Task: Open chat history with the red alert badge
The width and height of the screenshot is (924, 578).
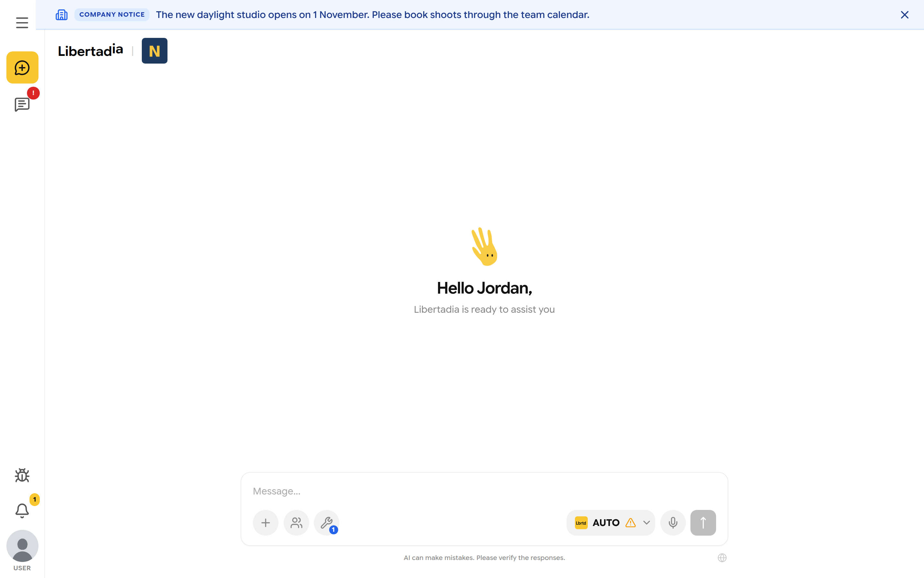Action: click(x=22, y=104)
